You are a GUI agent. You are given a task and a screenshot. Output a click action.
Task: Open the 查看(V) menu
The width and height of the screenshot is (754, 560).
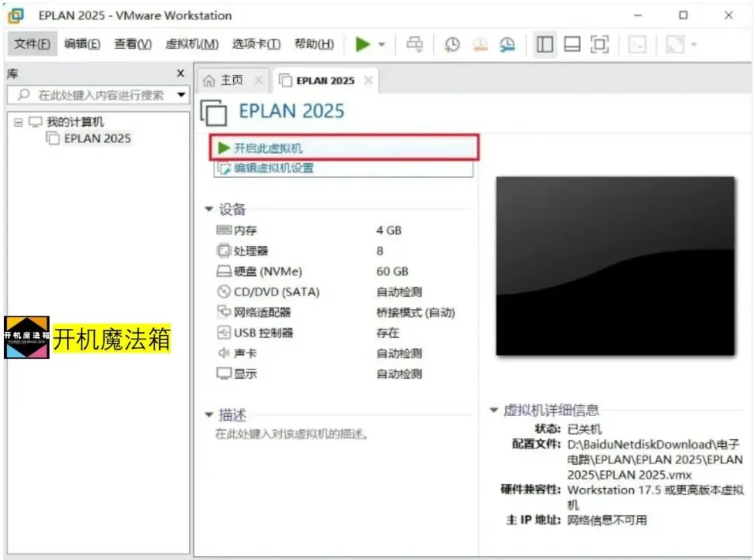click(x=133, y=44)
